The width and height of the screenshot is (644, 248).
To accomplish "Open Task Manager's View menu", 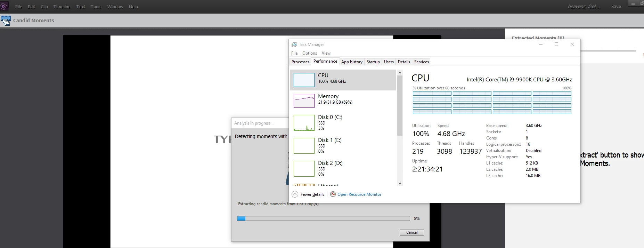I will pos(326,53).
